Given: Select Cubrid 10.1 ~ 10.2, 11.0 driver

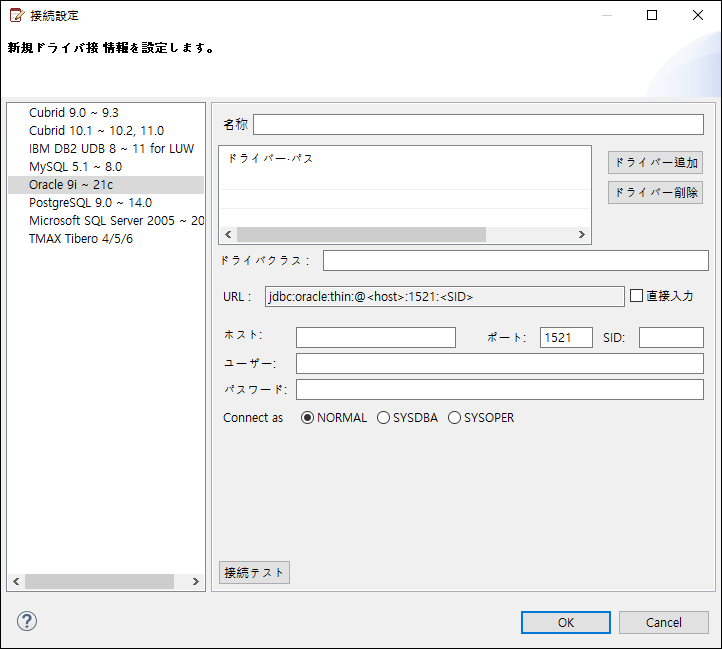Looking at the screenshot, I should point(106,131).
